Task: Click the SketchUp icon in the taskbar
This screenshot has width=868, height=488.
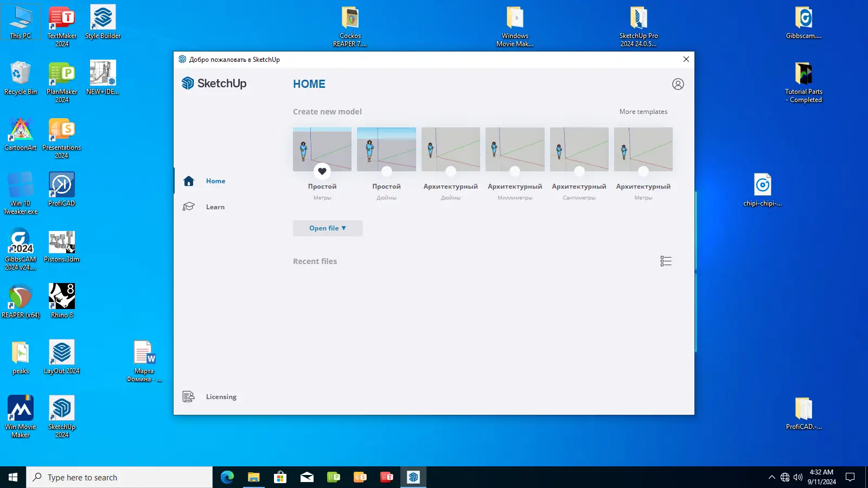Action: click(413, 477)
